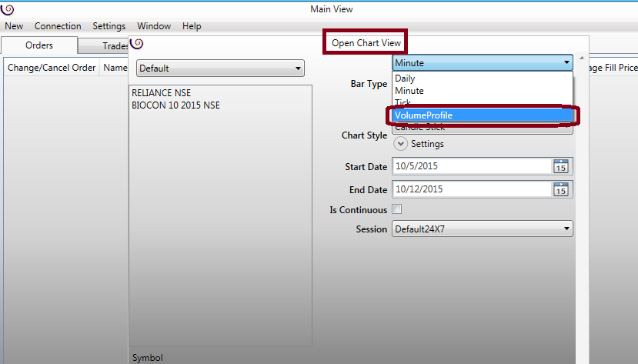Screen dimensions: 638x364
Task: Open the New menu
Action: [14, 26]
